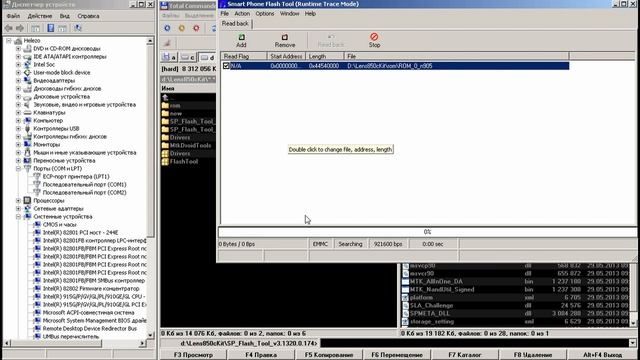Screen dimensions: 640x360
Task: Select the Intel Soc device node
Action: click(44, 64)
